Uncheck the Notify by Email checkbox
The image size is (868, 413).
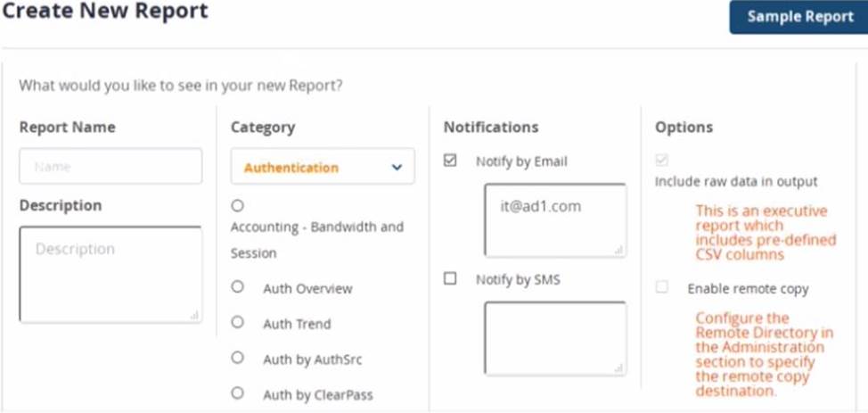pyautogui.click(x=450, y=161)
